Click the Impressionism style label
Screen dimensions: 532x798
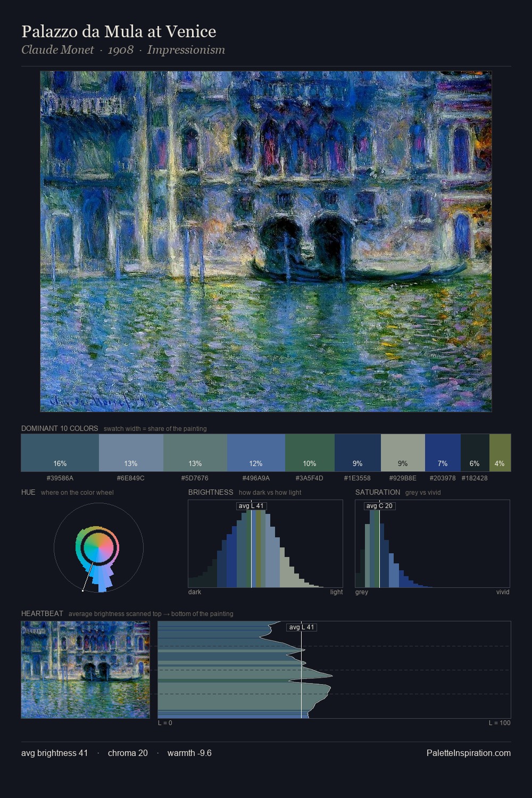coord(186,50)
